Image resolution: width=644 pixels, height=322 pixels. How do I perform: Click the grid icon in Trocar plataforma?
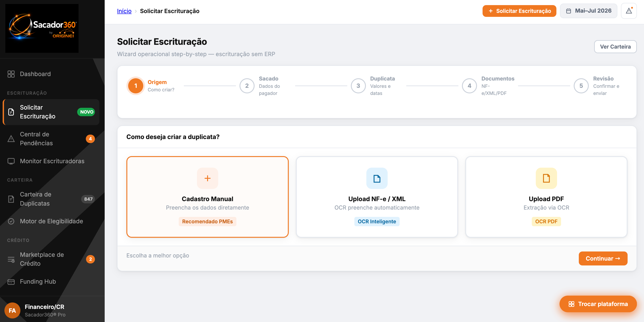click(x=571, y=304)
